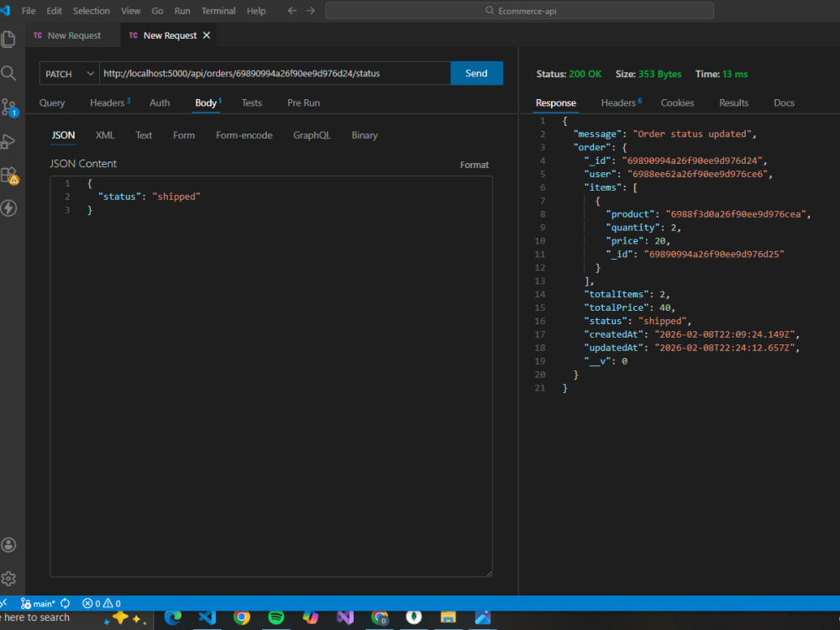The height and width of the screenshot is (630, 840).
Task: Select the Body request tab
Action: 207,102
